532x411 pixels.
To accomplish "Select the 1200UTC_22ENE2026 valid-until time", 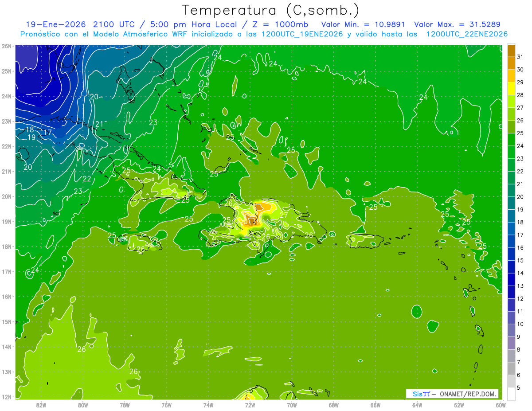I will [x=467, y=34].
